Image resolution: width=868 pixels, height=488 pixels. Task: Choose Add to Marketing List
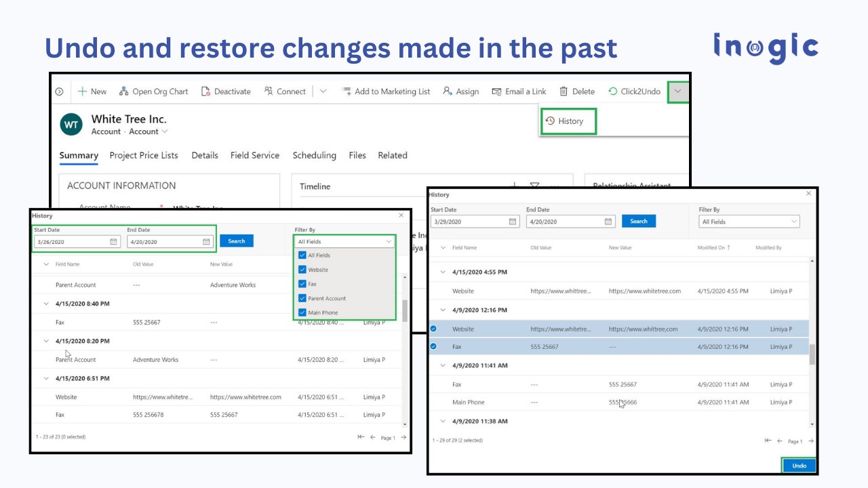click(386, 91)
